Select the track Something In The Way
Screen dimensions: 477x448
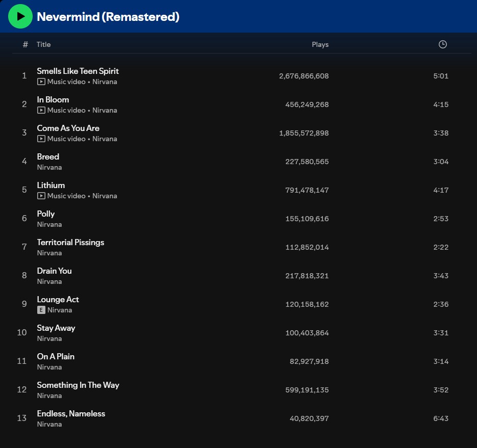78,385
